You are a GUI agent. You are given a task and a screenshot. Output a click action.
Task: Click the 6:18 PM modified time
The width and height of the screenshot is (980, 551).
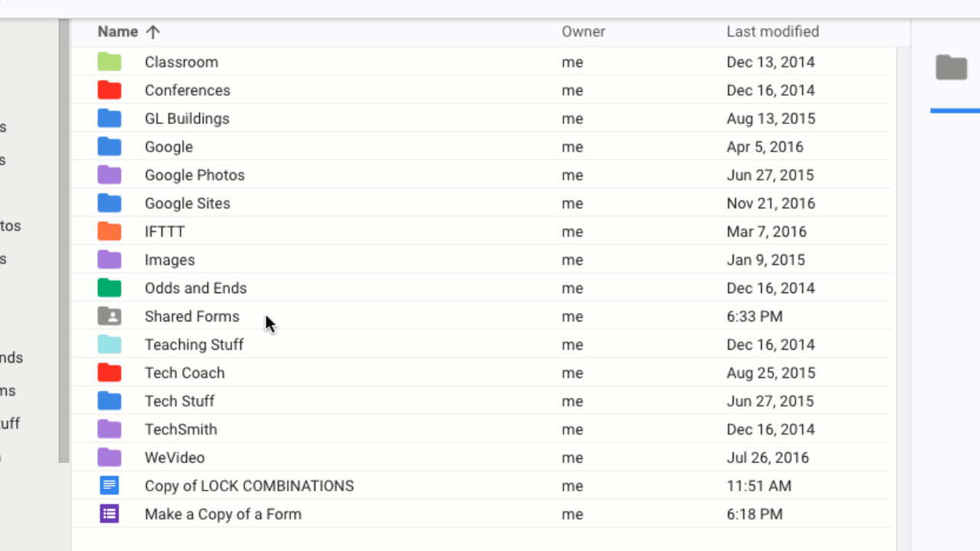tap(755, 514)
